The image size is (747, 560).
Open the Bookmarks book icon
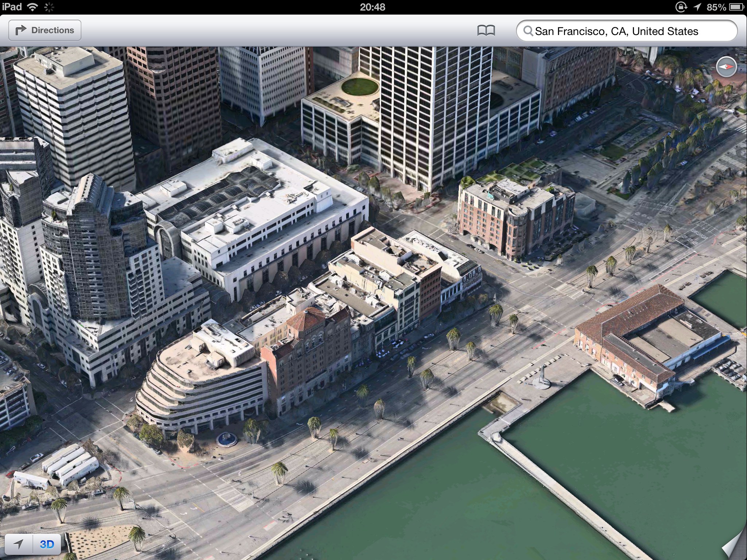(486, 31)
